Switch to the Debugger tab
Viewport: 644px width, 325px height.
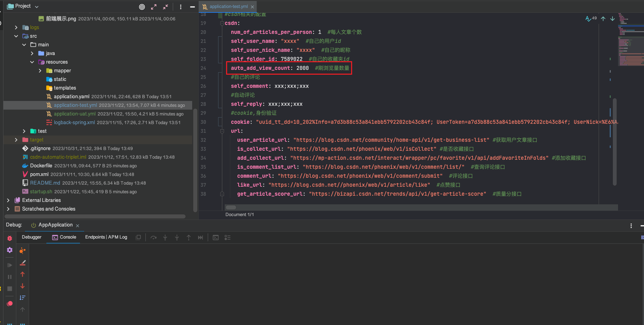pos(32,237)
